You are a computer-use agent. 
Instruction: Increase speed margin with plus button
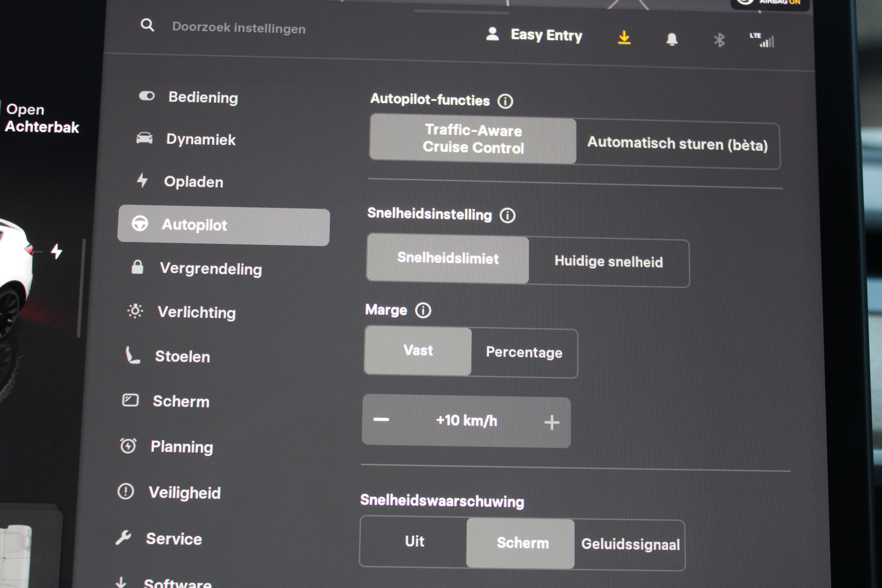click(552, 423)
